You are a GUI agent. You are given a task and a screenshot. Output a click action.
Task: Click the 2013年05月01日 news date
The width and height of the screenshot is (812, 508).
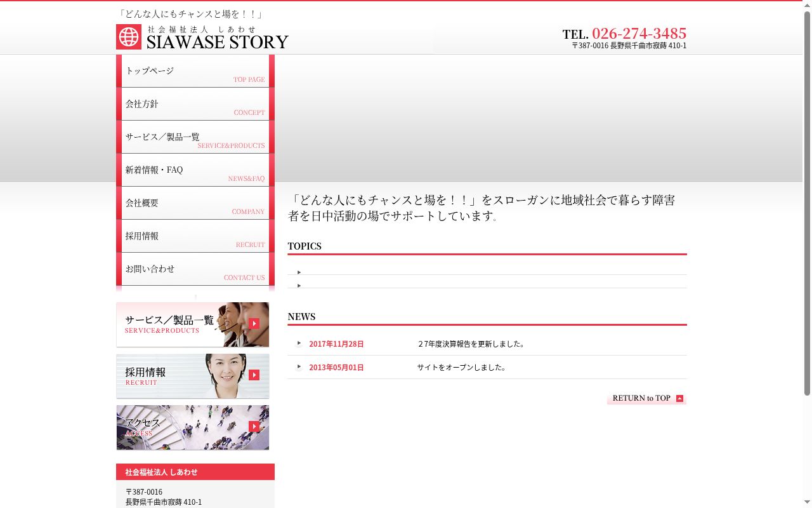tap(336, 368)
